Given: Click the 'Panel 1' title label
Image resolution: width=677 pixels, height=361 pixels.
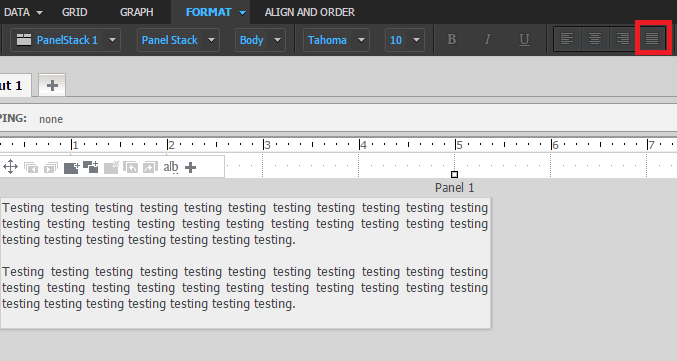Looking at the screenshot, I should [454, 188].
